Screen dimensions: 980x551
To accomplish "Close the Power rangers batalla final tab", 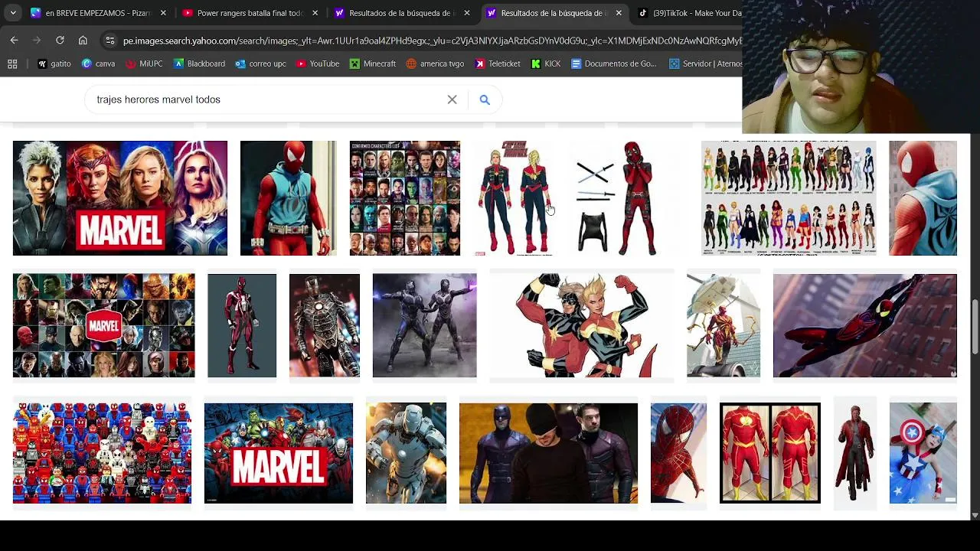I will click(x=315, y=13).
